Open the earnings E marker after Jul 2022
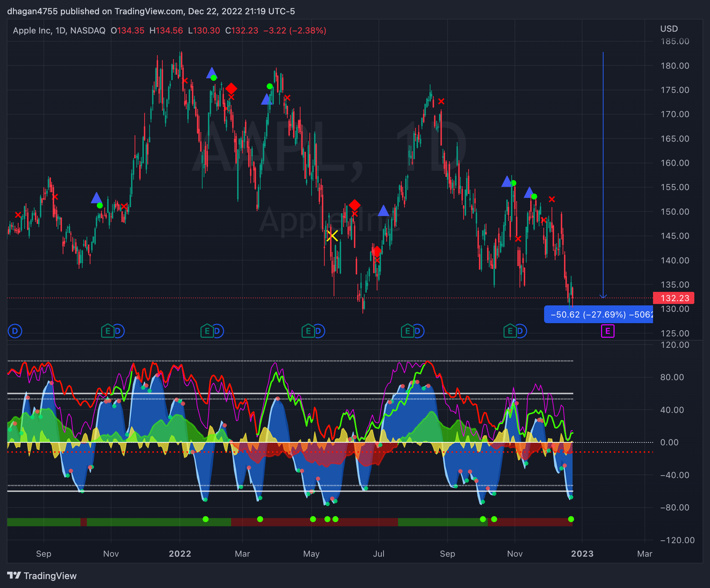The width and height of the screenshot is (710, 588). [407, 331]
